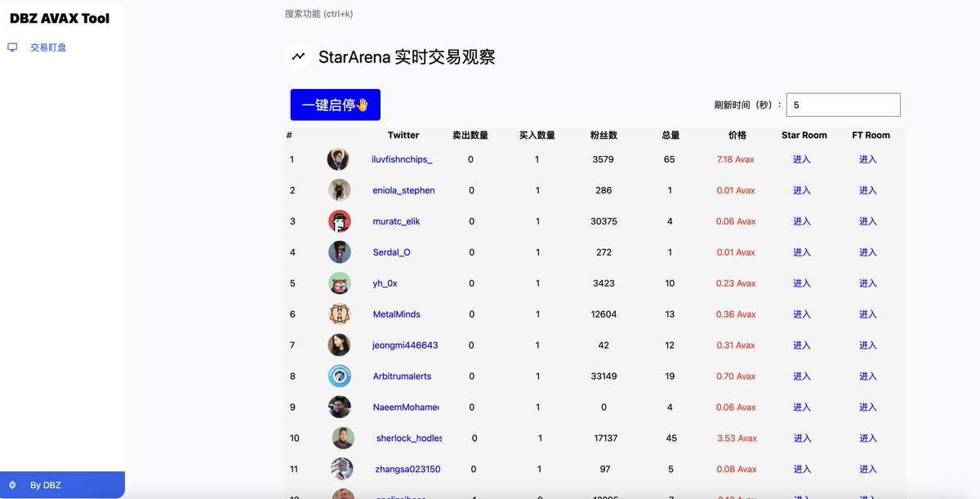
Task: Open the 交易盯盘 sidebar item
Action: (x=48, y=47)
